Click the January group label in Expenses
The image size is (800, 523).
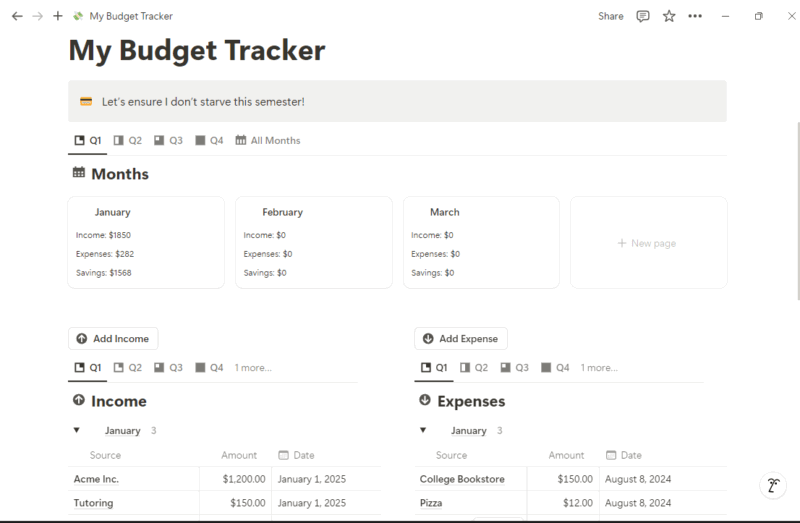tap(469, 431)
